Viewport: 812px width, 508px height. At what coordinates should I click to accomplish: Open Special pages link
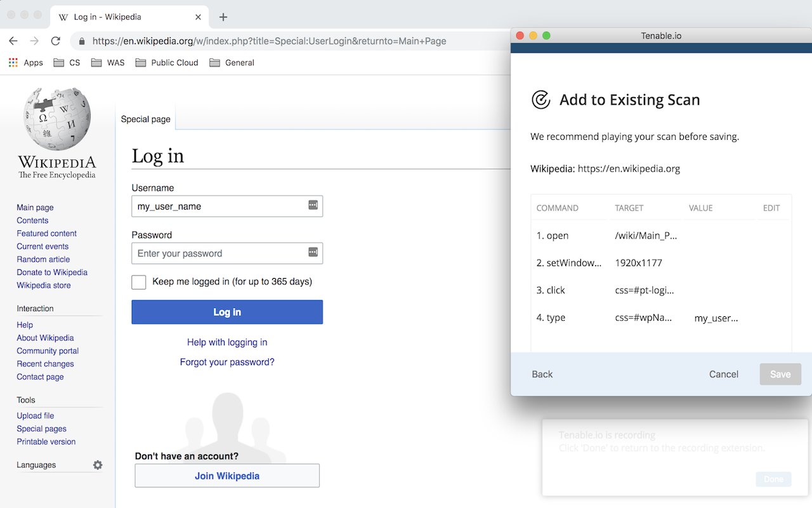coord(41,429)
